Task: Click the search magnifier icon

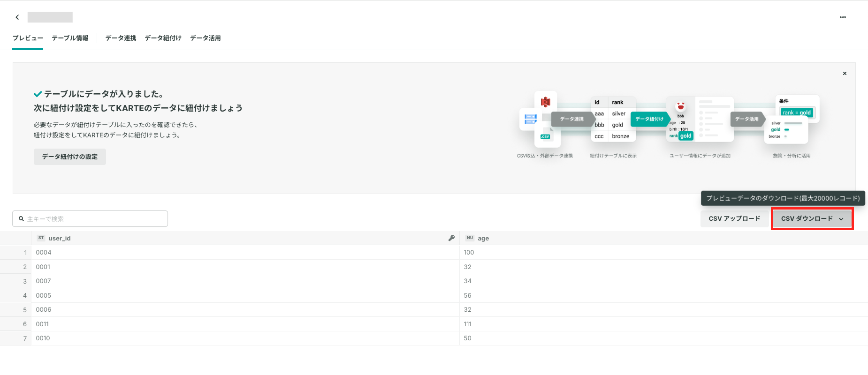Action: [21, 219]
